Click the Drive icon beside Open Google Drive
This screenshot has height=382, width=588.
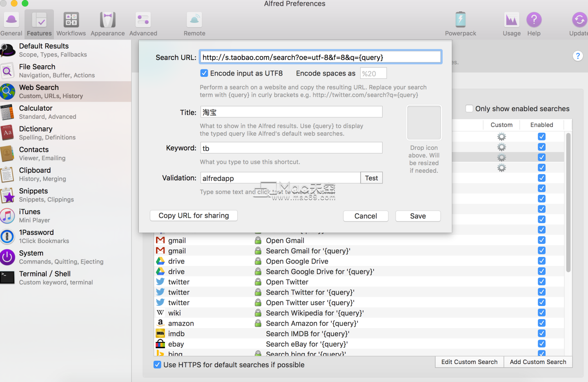(160, 261)
